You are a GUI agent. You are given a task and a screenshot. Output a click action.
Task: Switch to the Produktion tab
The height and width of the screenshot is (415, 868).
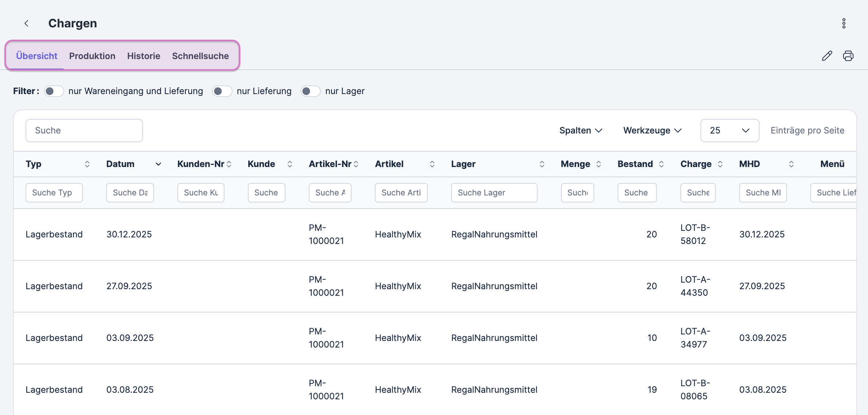click(x=92, y=56)
